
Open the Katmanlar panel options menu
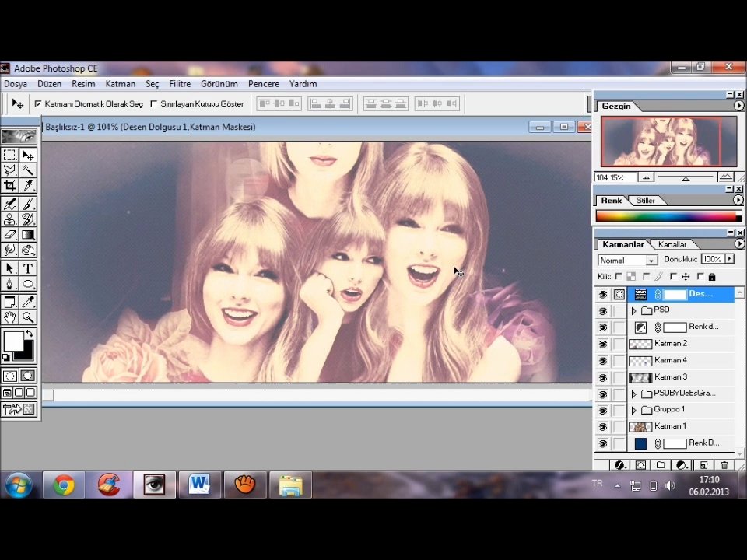tap(738, 243)
